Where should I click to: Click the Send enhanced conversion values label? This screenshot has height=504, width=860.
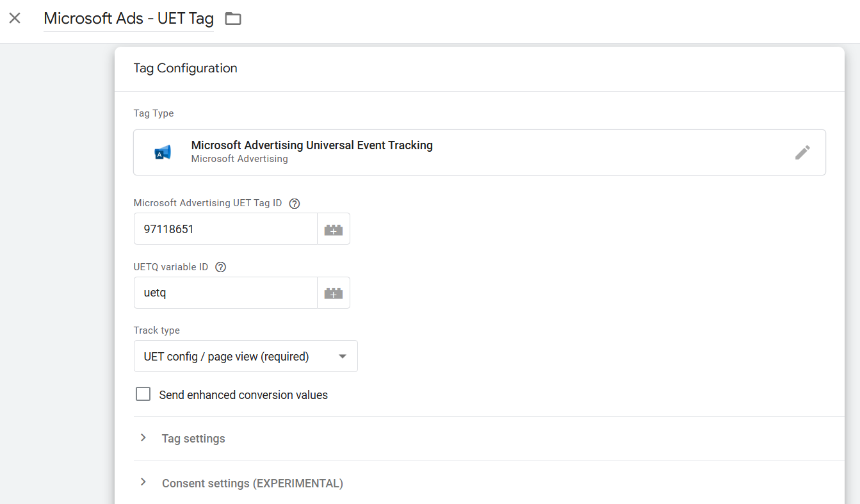tap(243, 395)
